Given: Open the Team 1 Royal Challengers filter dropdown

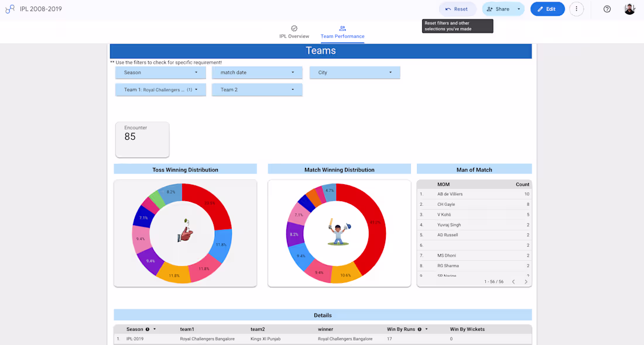Looking at the screenshot, I should [160, 89].
